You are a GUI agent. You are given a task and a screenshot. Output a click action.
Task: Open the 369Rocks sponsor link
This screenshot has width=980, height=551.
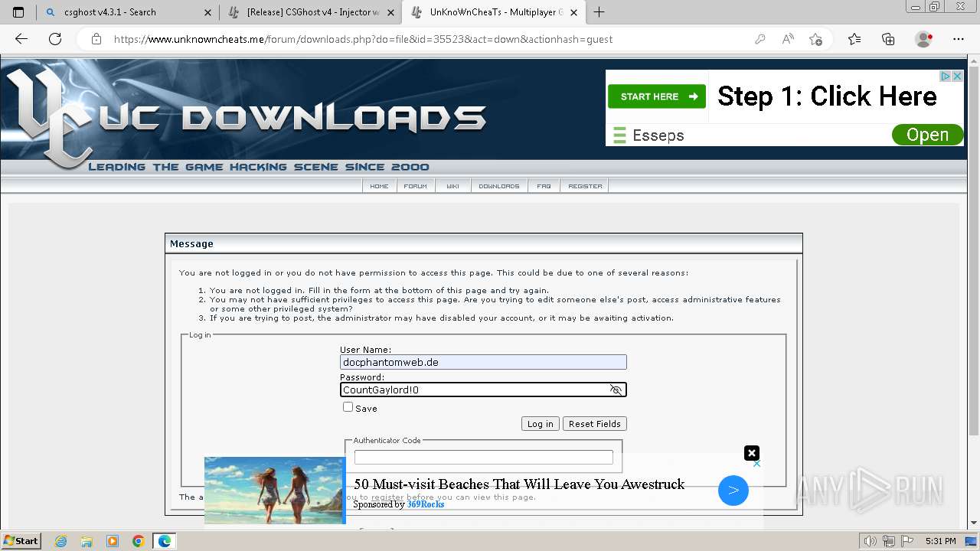click(x=426, y=504)
